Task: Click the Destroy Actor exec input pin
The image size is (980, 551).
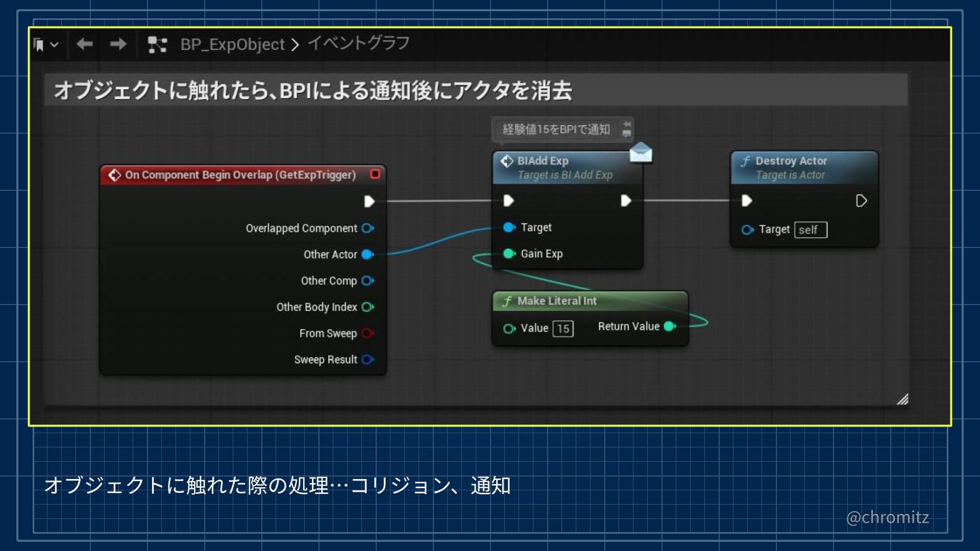Action: [747, 201]
